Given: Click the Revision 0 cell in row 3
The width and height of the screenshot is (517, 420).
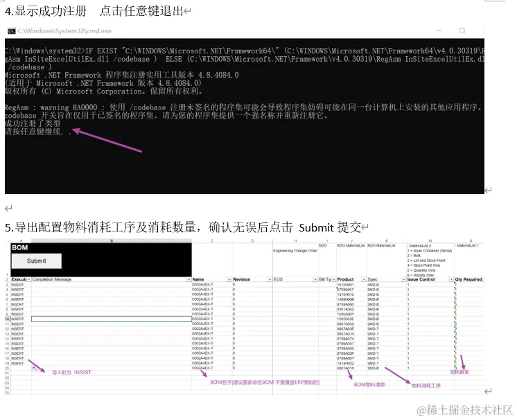Looking at the screenshot, I should click(252, 285).
